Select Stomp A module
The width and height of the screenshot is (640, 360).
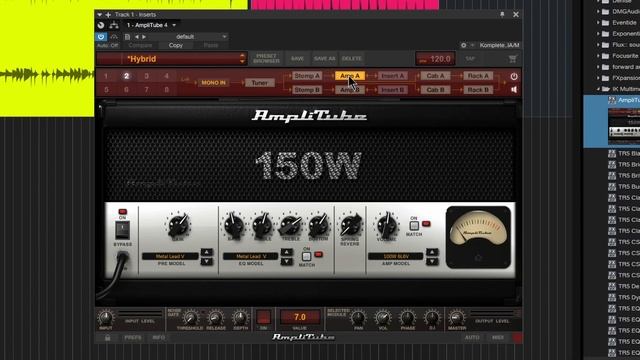click(x=307, y=76)
